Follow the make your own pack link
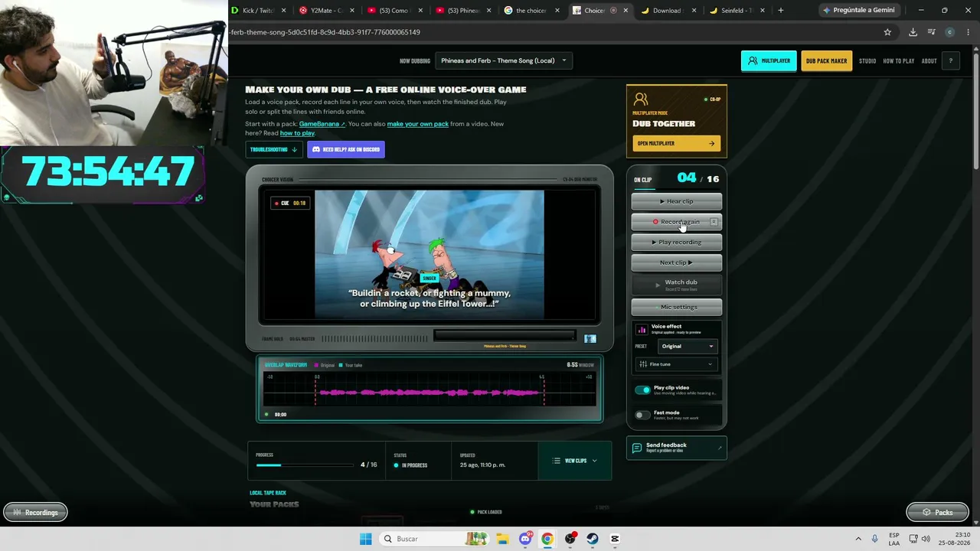The image size is (980, 551). tap(417, 124)
